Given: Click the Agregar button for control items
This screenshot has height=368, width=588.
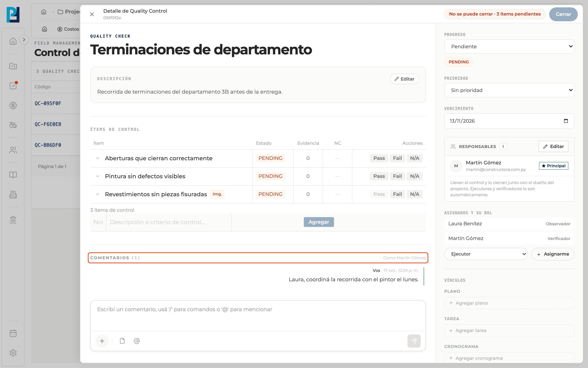Looking at the screenshot, I should point(318,222).
